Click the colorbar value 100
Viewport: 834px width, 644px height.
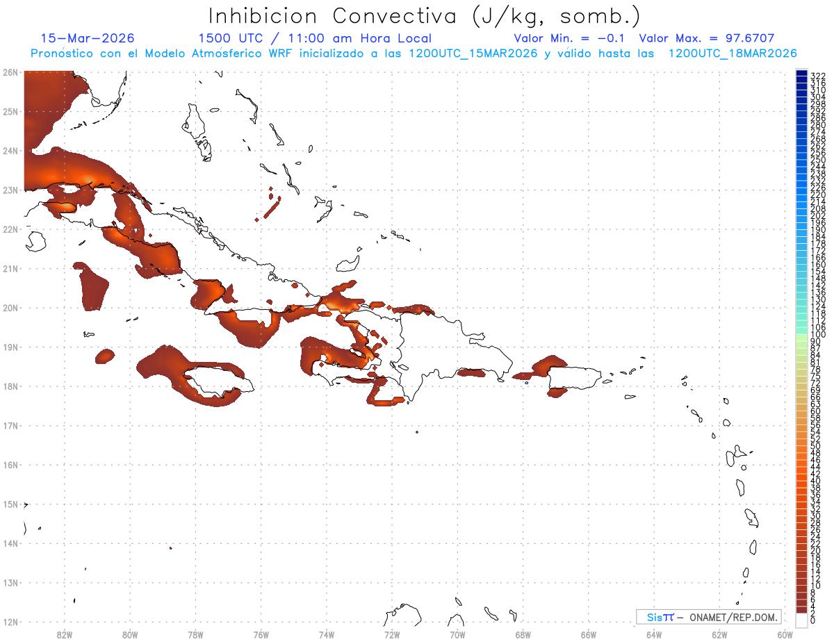click(x=818, y=335)
